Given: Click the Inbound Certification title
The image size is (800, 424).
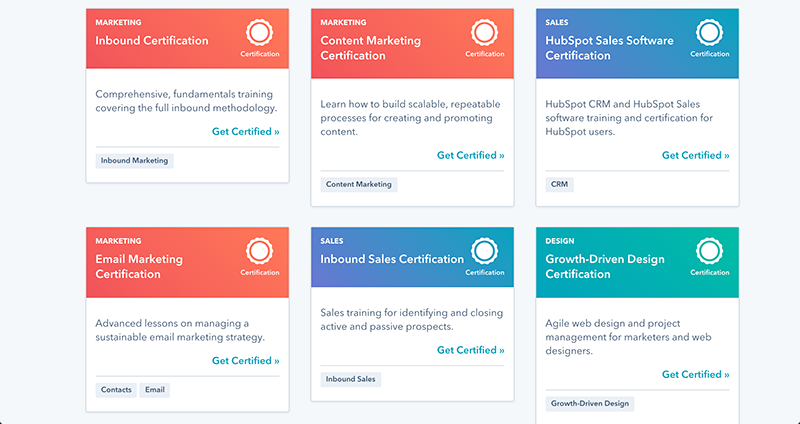Looking at the screenshot, I should (x=152, y=41).
